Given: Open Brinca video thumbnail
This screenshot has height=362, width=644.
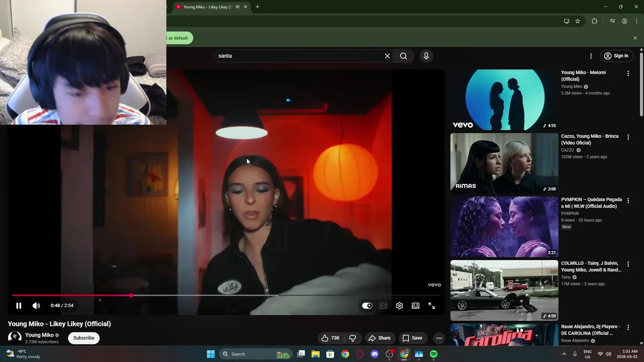Looking at the screenshot, I should (x=504, y=163).
